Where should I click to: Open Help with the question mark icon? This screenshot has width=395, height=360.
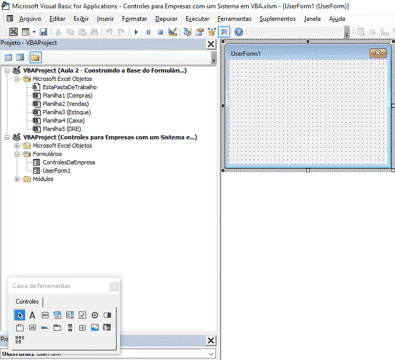(239, 32)
